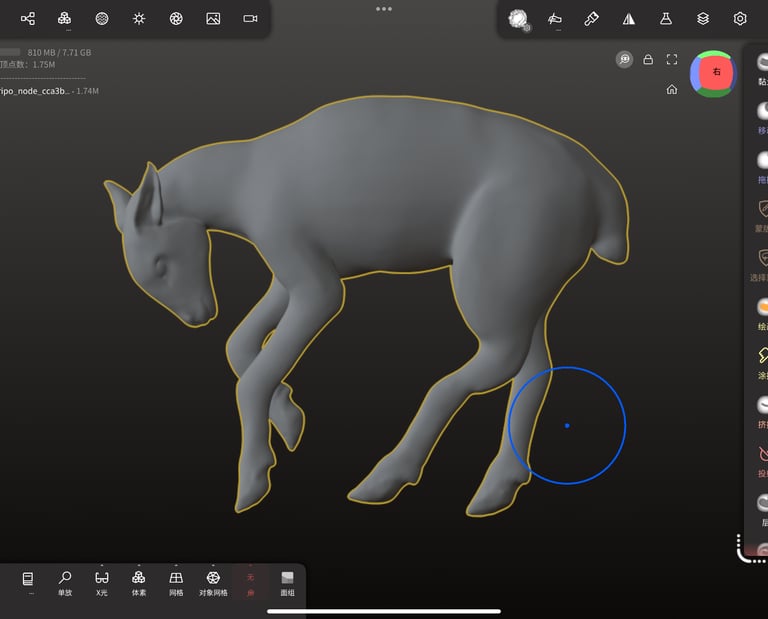
Task: Open the Scene graph menu icon
Action: (28, 19)
